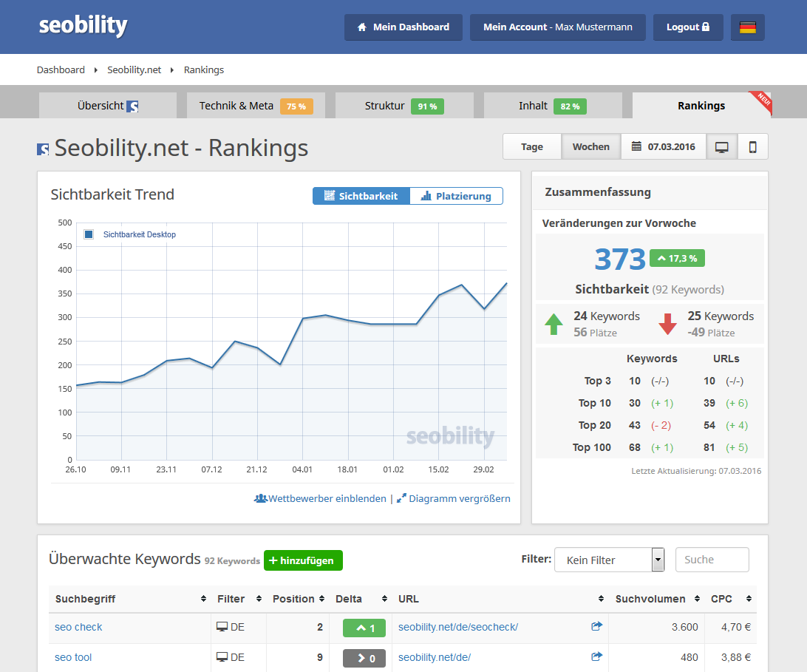Viewport: 807px width, 672px height.
Task: Open the seo tool keyword link
Action: (73, 656)
